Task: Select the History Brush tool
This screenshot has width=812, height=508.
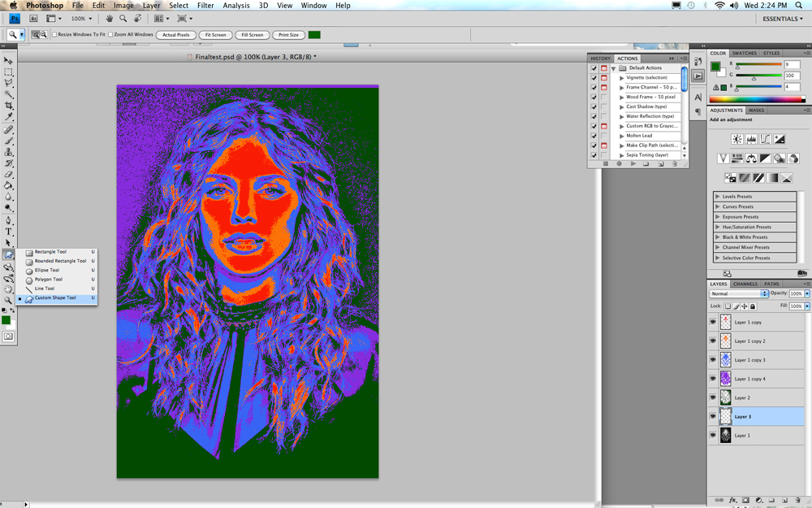Action: pyautogui.click(x=8, y=163)
